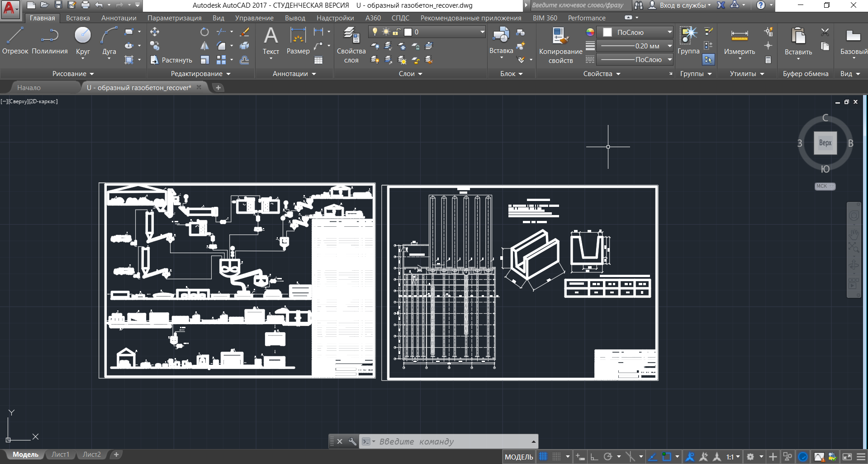The width and height of the screenshot is (868, 464).
Task: Expand the Редактирование panel dropdown
Action: click(x=201, y=74)
